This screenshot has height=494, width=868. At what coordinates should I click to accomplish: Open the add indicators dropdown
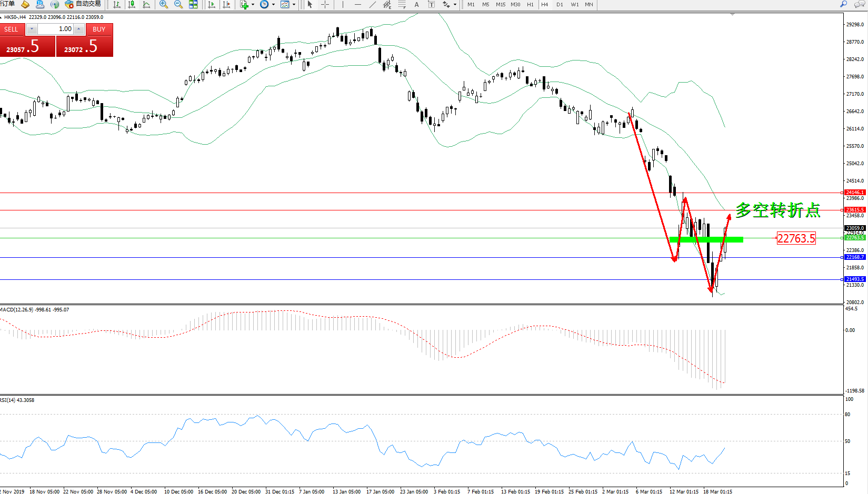247,4
